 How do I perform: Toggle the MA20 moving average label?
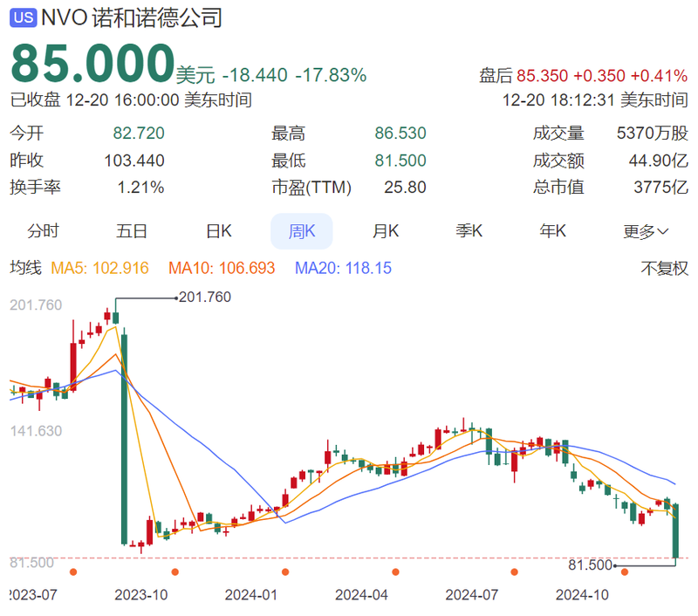click(343, 269)
